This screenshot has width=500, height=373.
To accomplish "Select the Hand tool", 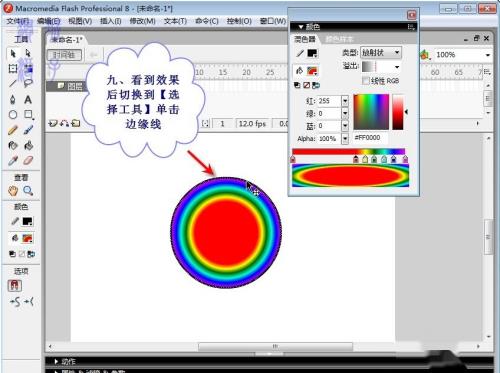I will point(13,191).
